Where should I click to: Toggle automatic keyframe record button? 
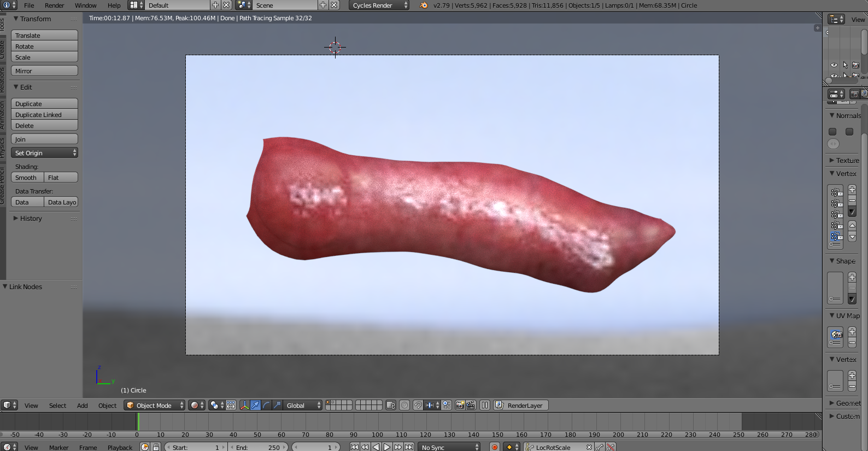(x=495, y=447)
